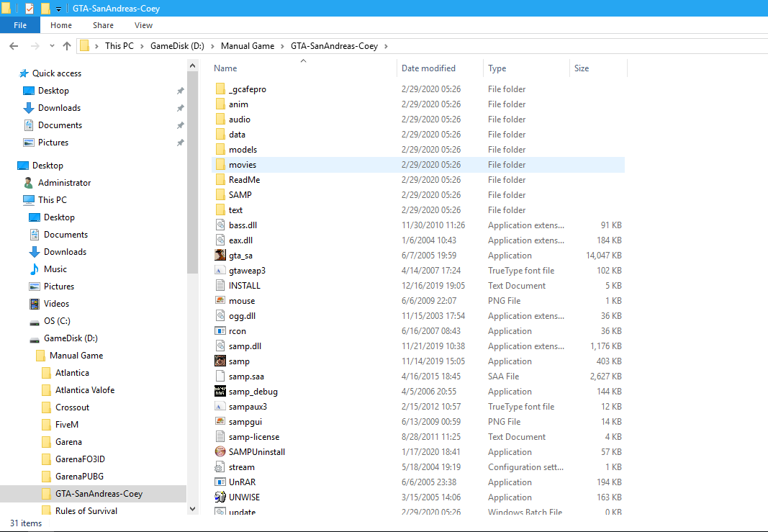
Task: Click the gtaweap3 font file icon
Action: coord(220,271)
